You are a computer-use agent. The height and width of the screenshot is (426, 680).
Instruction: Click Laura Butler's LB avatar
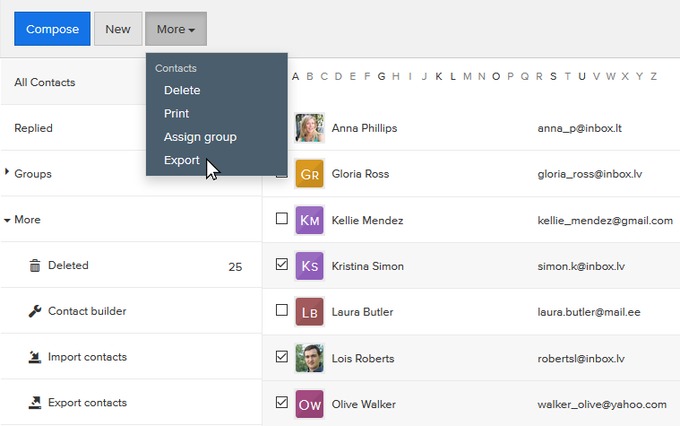tap(309, 312)
